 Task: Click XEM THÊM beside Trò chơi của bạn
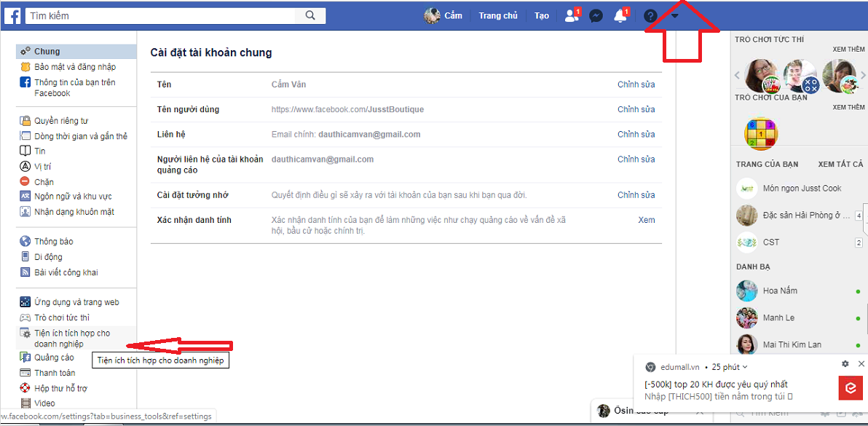(848, 107)
